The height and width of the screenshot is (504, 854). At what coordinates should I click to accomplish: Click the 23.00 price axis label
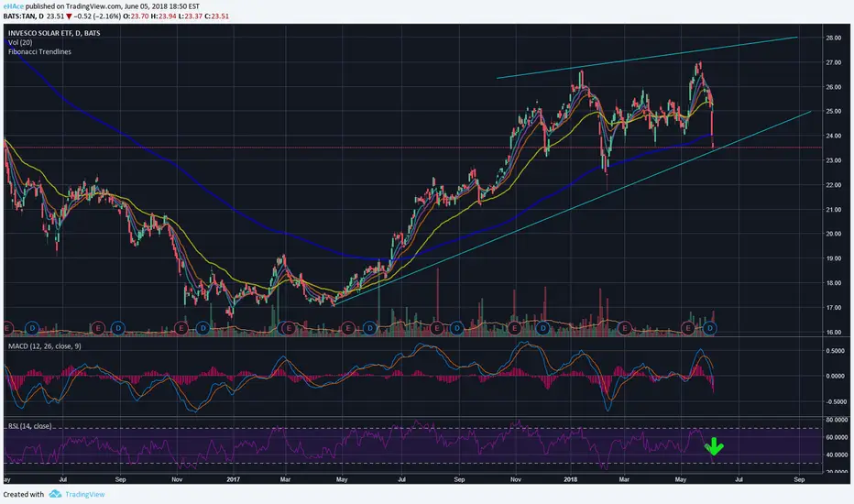[834, 160]
